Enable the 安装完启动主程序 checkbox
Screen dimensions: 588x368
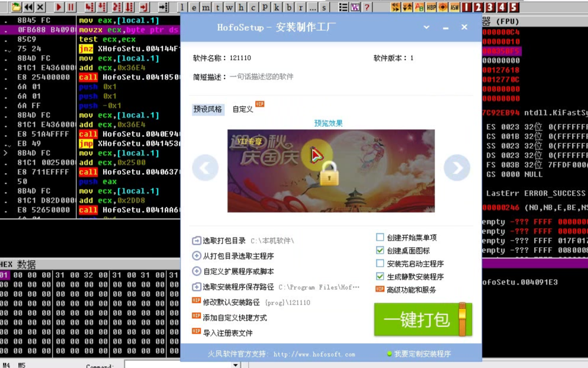click(380, 263)
